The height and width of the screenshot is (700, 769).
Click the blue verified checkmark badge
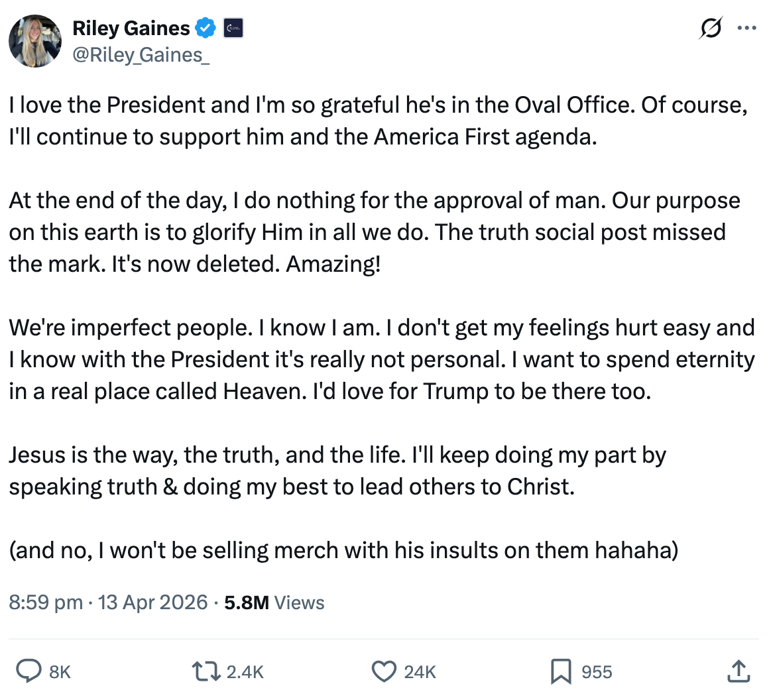(206, 29)
